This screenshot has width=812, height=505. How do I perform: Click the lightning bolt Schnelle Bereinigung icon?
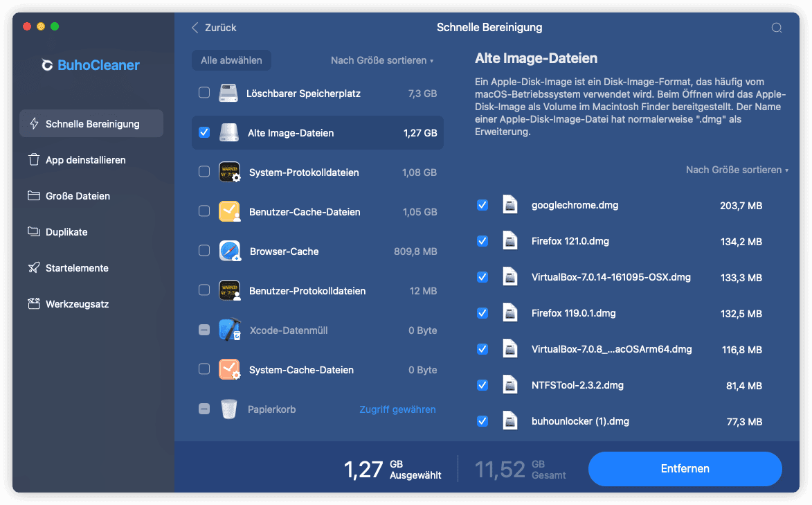click(34, 123)
